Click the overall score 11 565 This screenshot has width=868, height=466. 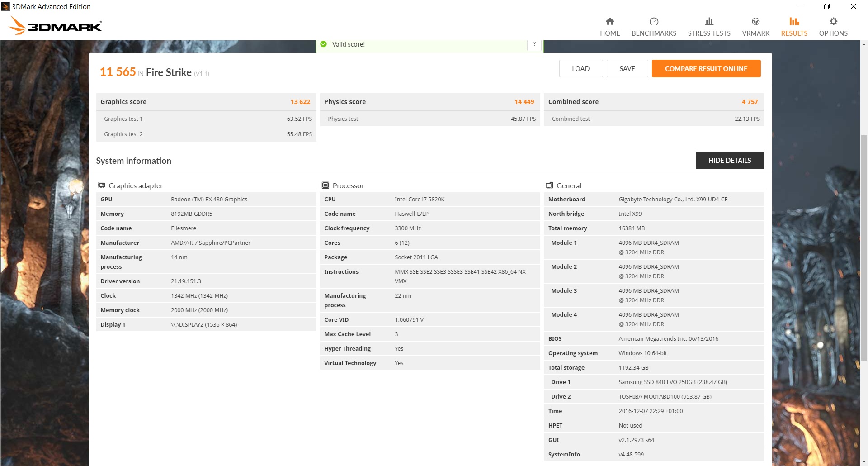[x=118, y=72]
